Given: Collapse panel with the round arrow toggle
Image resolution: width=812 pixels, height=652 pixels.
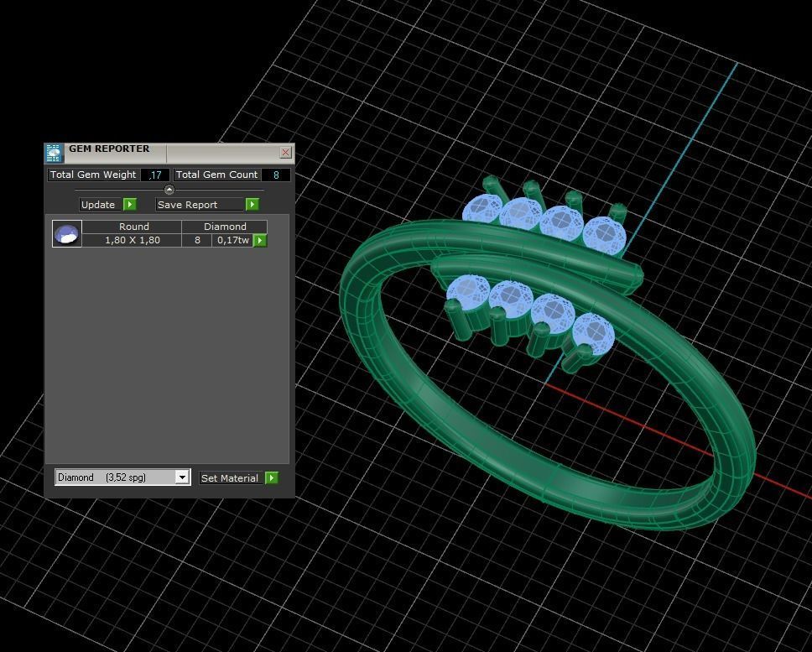Looking at the screenshot, I should pos(169,190).
